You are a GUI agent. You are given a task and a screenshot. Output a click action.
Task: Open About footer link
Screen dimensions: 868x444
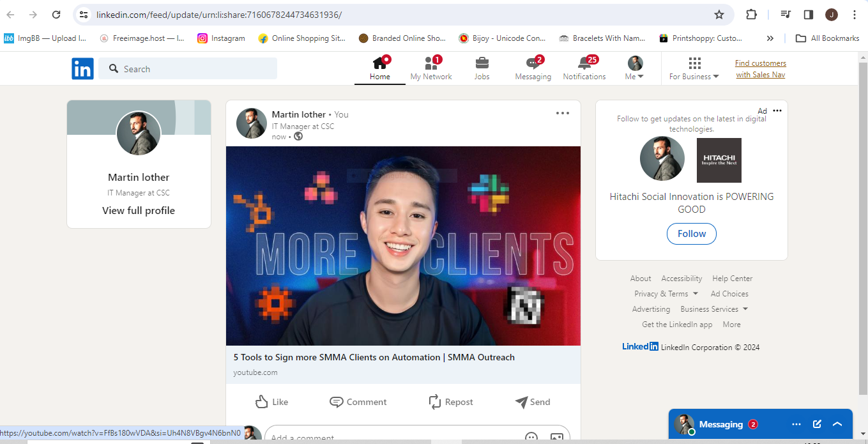[x=641, y=279]
